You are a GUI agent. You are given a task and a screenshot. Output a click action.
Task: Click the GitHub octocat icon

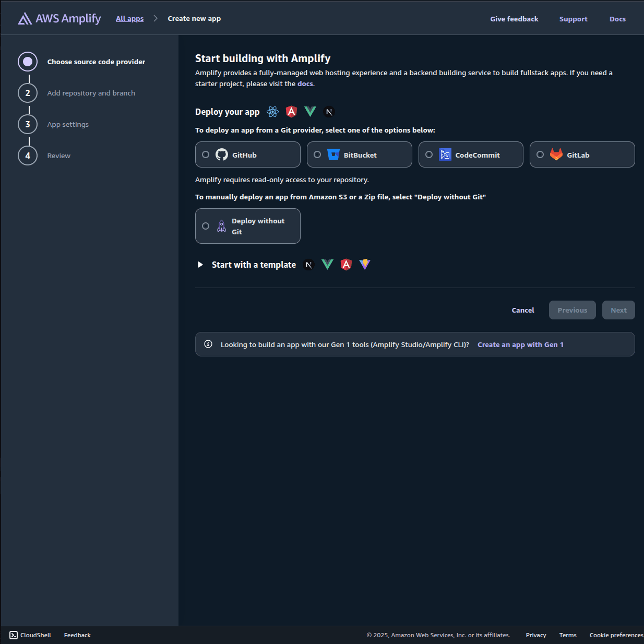pos(222,154)
